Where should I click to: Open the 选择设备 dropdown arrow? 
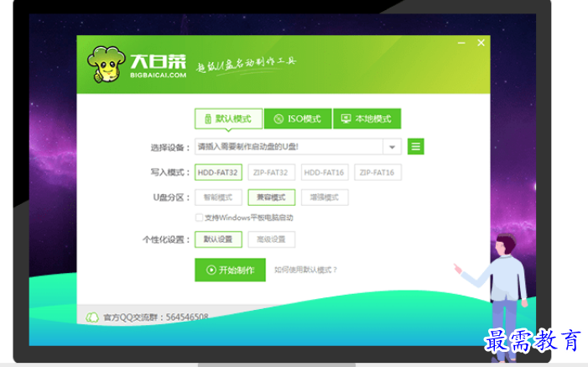pyautogui.click(x=393, y=147)
